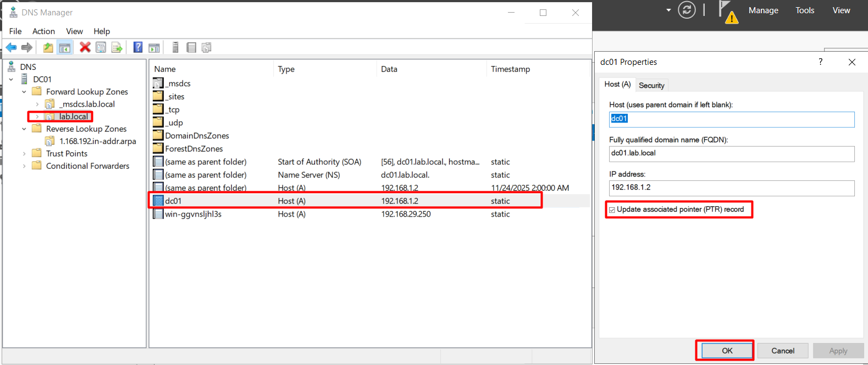Click the IP address input field

[x=731, y=188]
